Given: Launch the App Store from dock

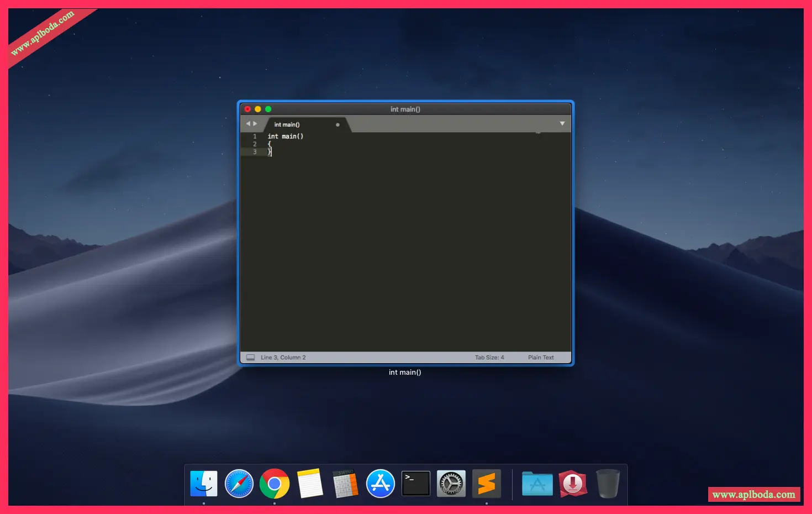Looking at the screenshot, I should pos(381,484).
